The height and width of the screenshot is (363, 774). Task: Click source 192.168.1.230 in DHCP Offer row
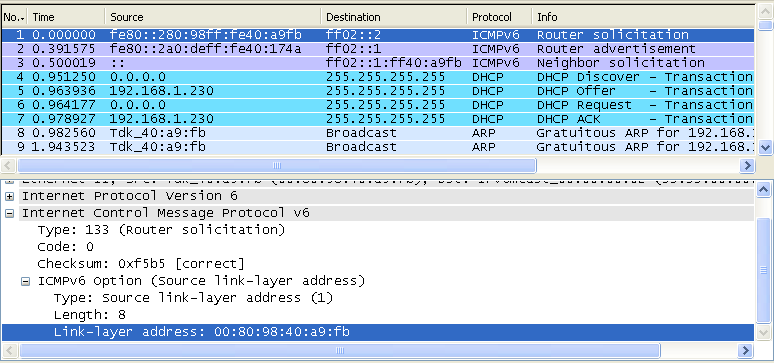[162, 91]
